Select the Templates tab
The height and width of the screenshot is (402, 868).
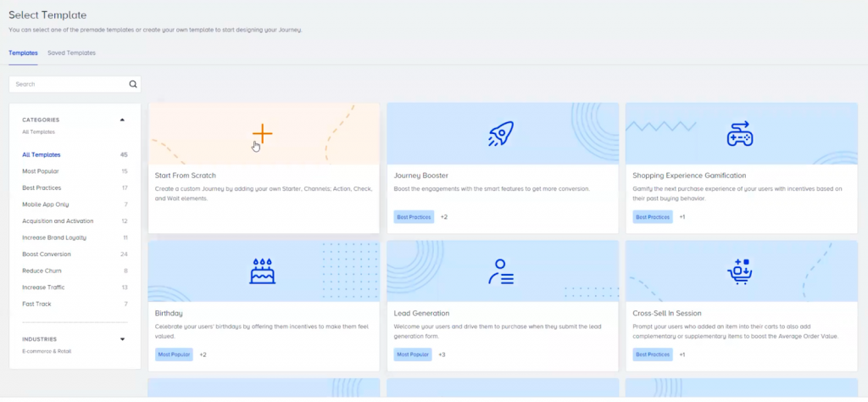point(23,53)
